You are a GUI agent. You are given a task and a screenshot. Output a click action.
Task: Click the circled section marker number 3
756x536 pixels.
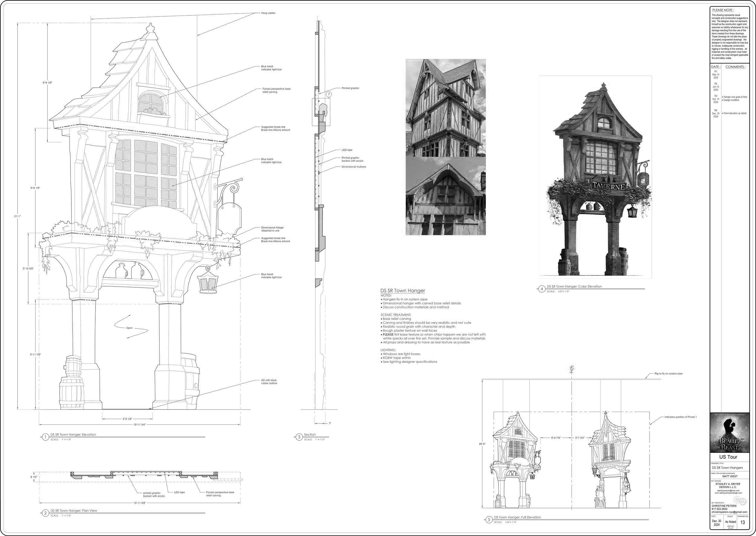[x=299, y=437]
